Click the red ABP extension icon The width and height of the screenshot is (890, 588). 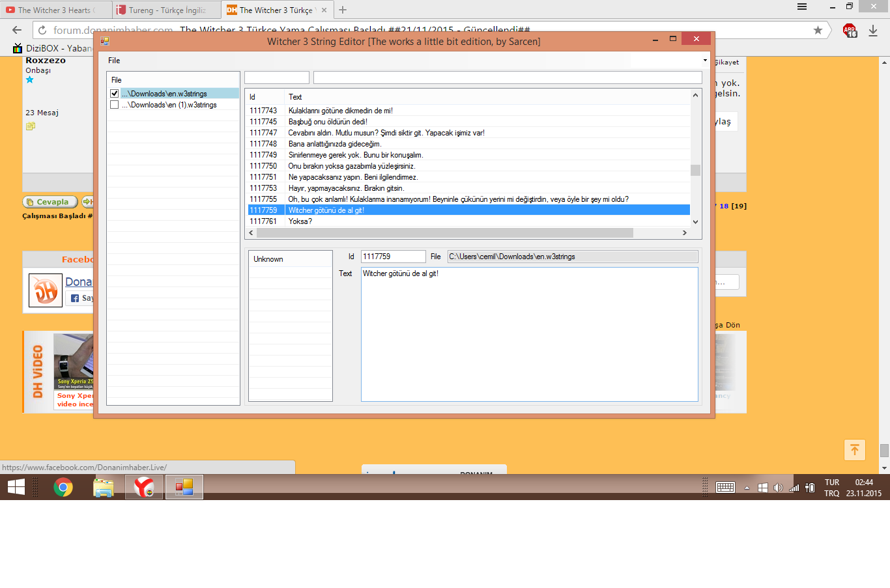coord(850,30)
